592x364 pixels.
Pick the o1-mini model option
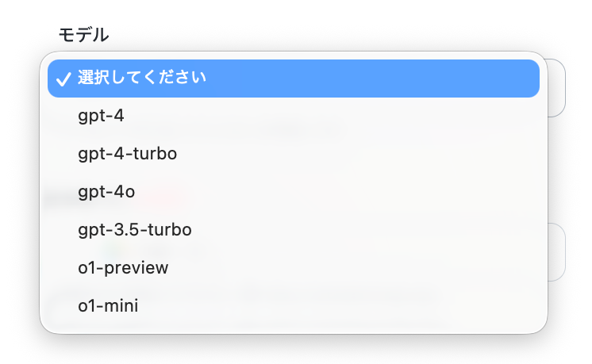[x=294, y=306]
